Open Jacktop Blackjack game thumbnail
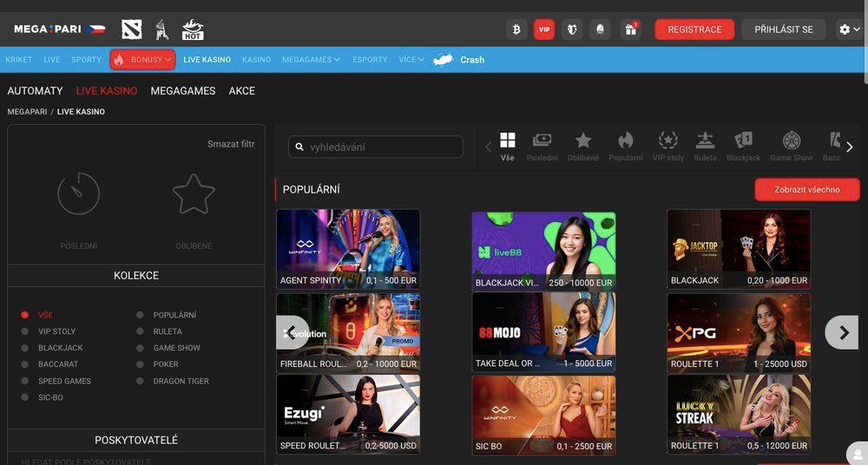The image size is (868, 465). [x=739, y=249]
